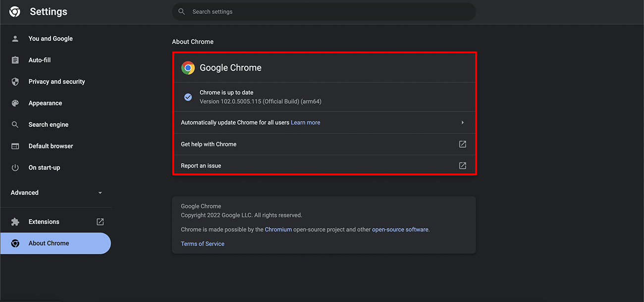Image resolution: width=644 pixels, height=302 pixels.
Task: Follow the Chromium project link
Action: (278, 230)
